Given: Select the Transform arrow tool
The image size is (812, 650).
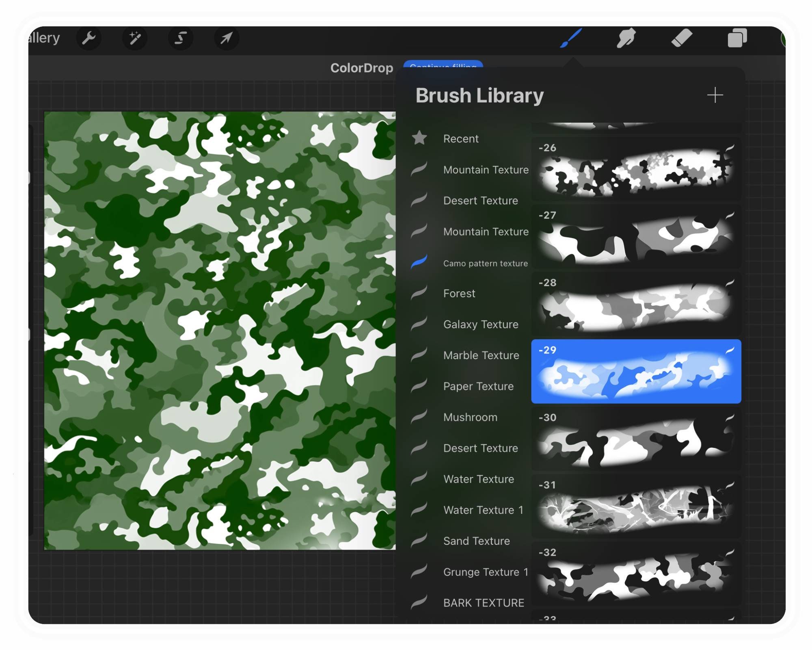Looking at the screenshot, I should click(x=226, y=39).
